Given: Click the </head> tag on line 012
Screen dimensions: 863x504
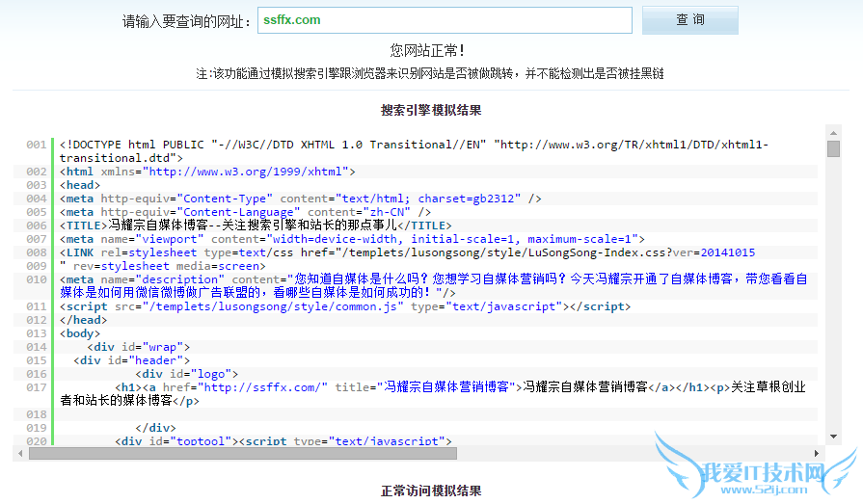Looking at the screenshot, I should tap(83, 320).
